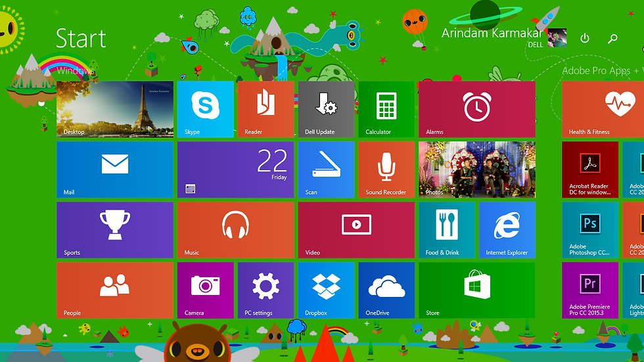The height and width of the screenshot is (362, 644).
Task: Open the Mail tile
Action: click(x=115, y=170)
